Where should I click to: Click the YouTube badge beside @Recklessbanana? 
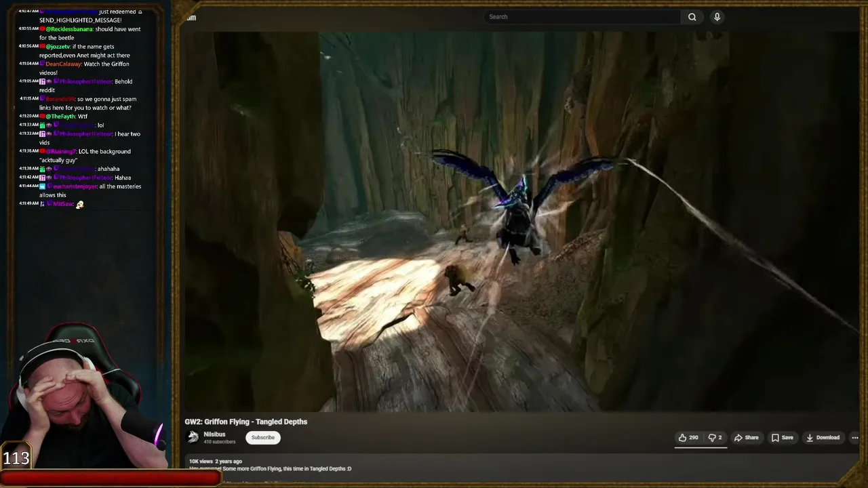coord(42,29)
